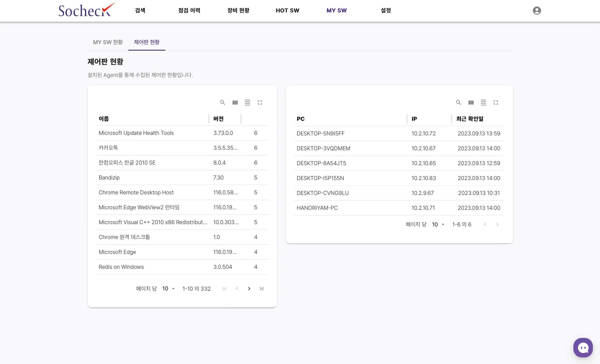Open HOT SW menu

pyautogui.click(x=287, y=11)
